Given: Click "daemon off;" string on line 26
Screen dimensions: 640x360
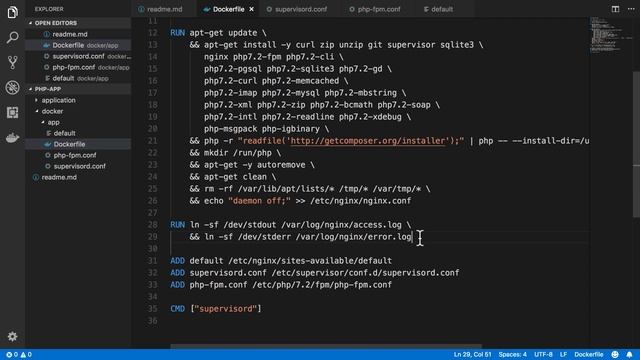Looking at the screenshot, I should point(260,201).
